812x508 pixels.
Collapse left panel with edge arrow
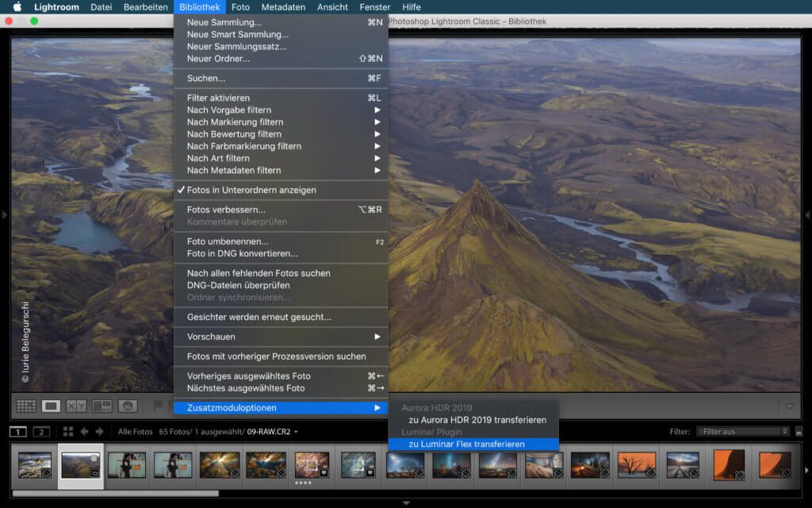tap(4, 214)
